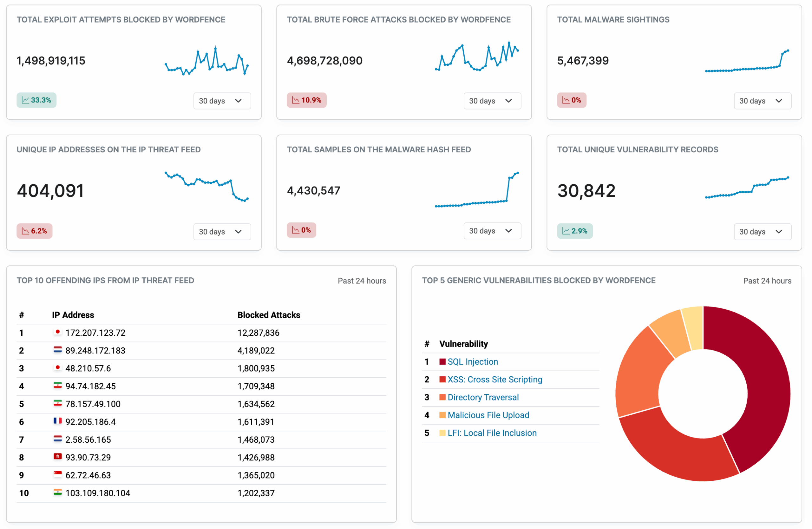Click the flag icon beside 62.72.46.63
This screenshot has width=812, height=529.
(x=58, y=474)
